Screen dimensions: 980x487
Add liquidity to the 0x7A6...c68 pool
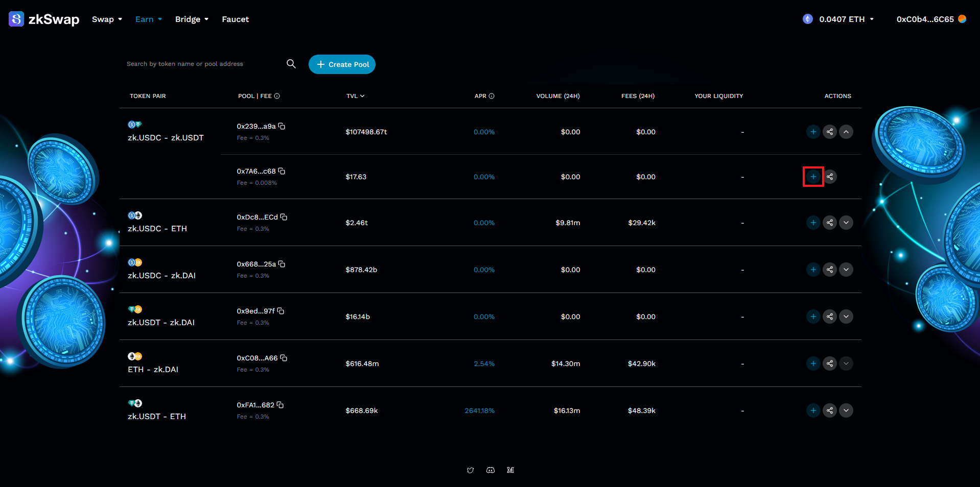click(813, 177)
